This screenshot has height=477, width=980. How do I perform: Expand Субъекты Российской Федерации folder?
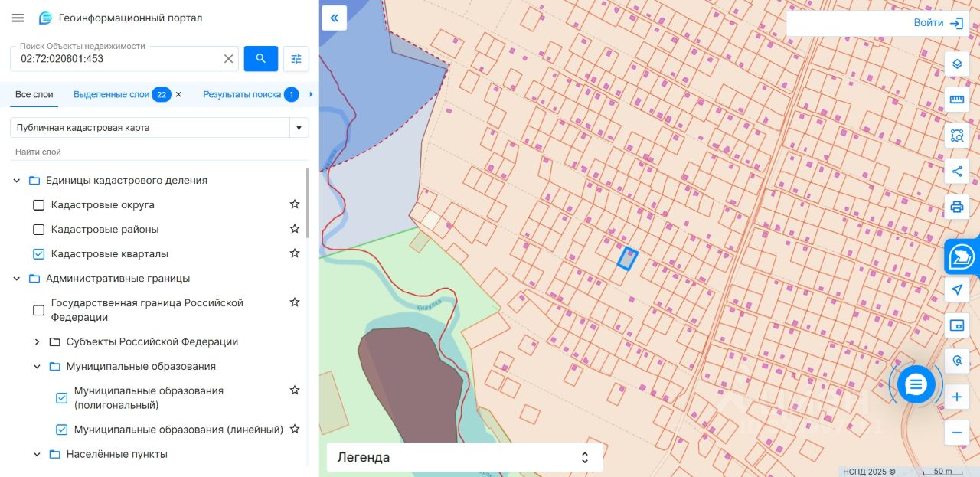[37, 342]
